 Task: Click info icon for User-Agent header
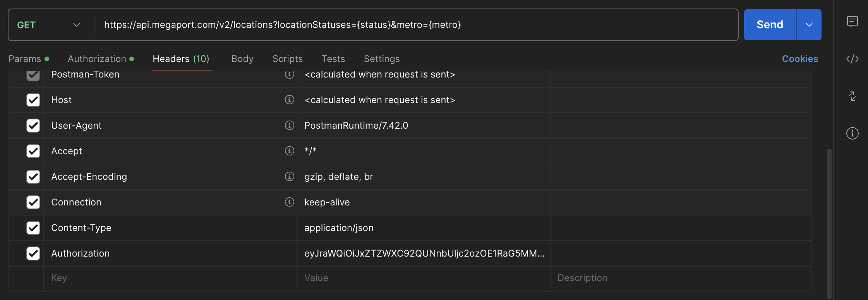tap(290, 125)
